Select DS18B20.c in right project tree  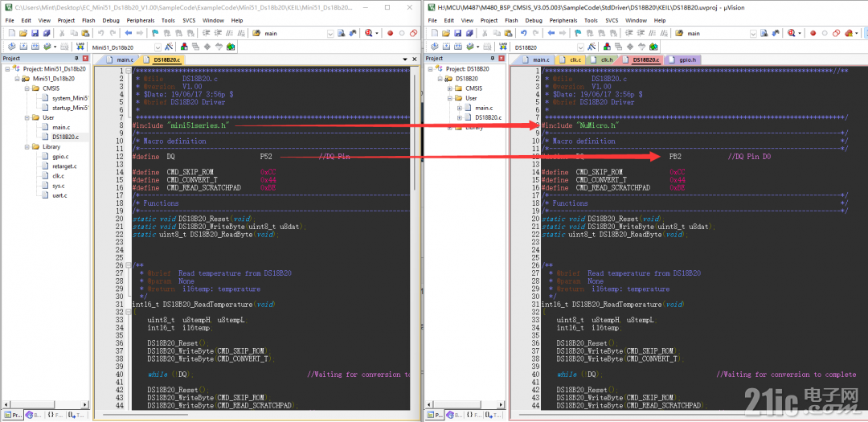[x=489, y=117]
